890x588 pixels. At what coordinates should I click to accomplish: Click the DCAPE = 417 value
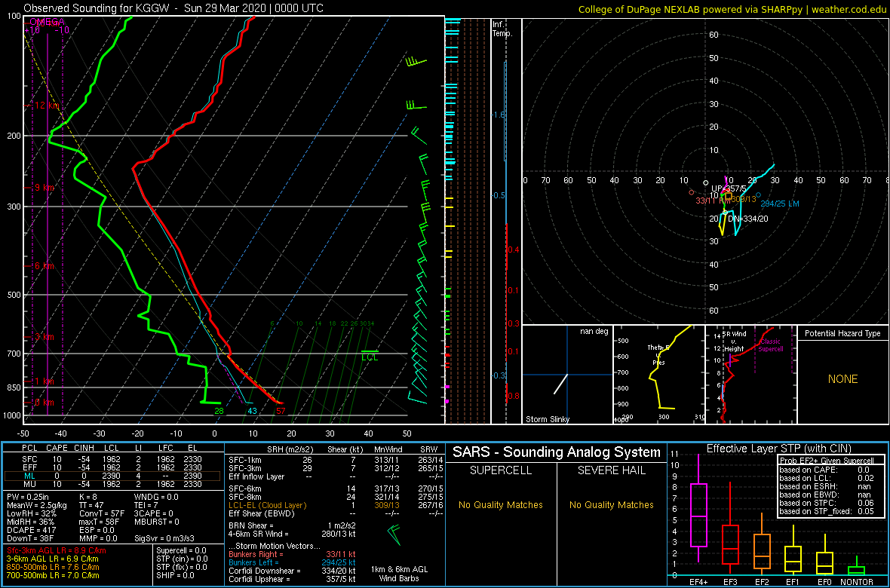[x=31, y=529]
